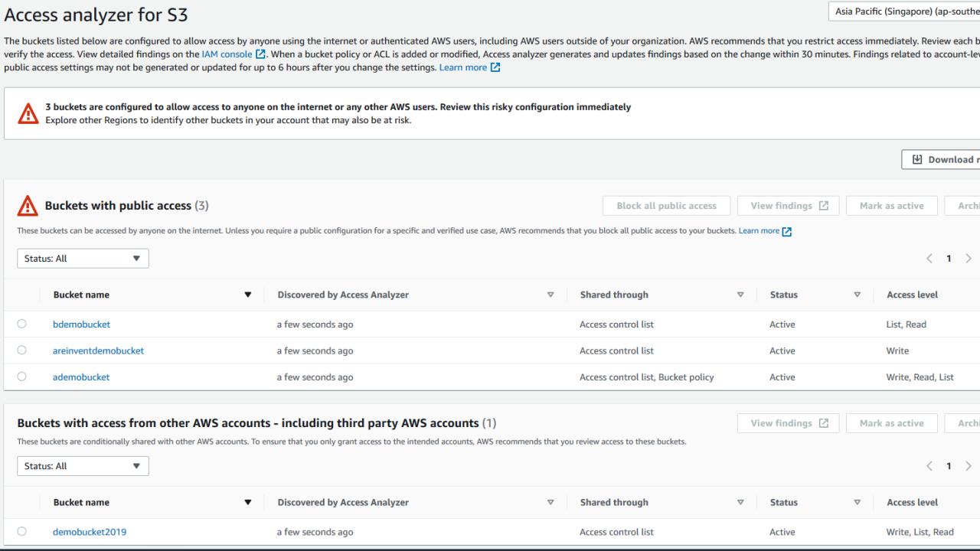Click "Mark as active" for public access buckets

click(891, 205)
